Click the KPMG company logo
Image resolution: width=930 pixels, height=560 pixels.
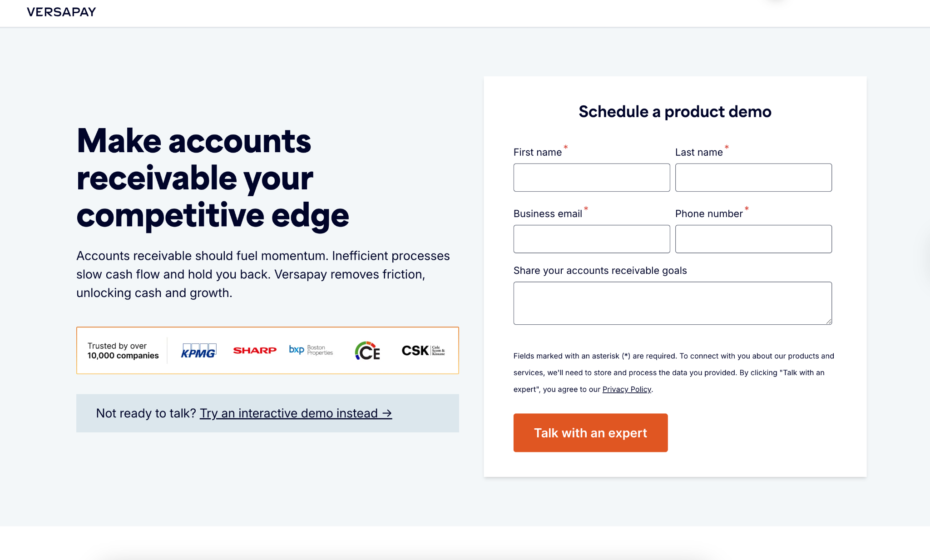pyautogui.click(x=198, y=351)
